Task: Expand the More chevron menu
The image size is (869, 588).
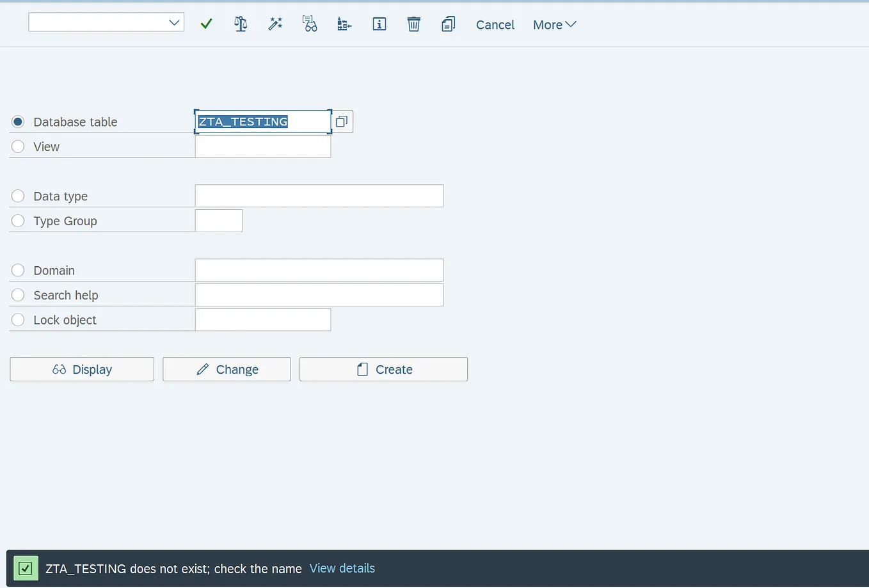Action: (x=570, y=25)
